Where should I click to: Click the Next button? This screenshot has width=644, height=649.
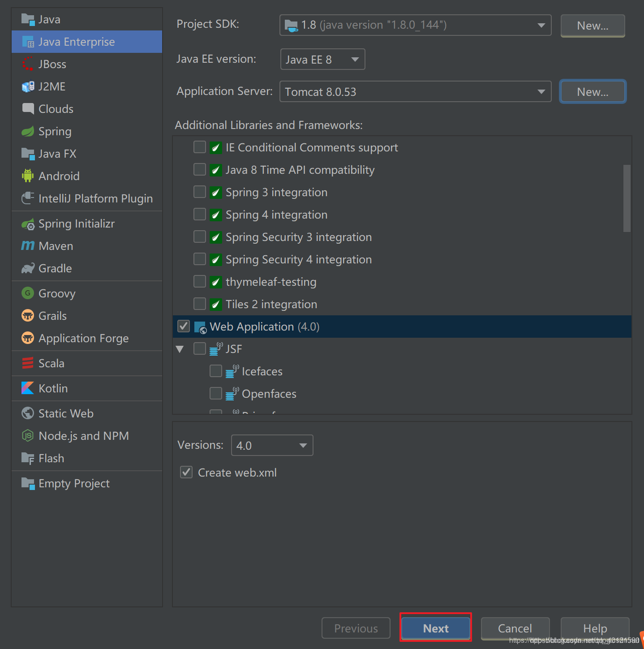(x=436, y=628)
